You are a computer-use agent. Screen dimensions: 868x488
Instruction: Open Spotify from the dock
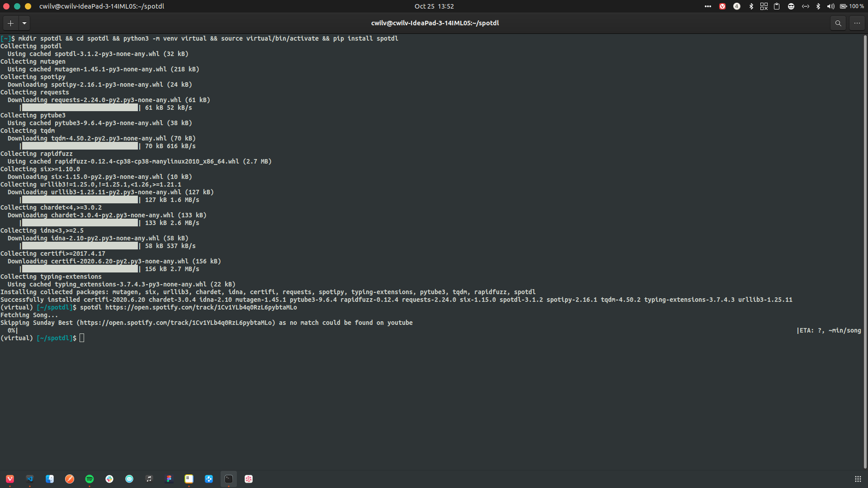[90, 479]
